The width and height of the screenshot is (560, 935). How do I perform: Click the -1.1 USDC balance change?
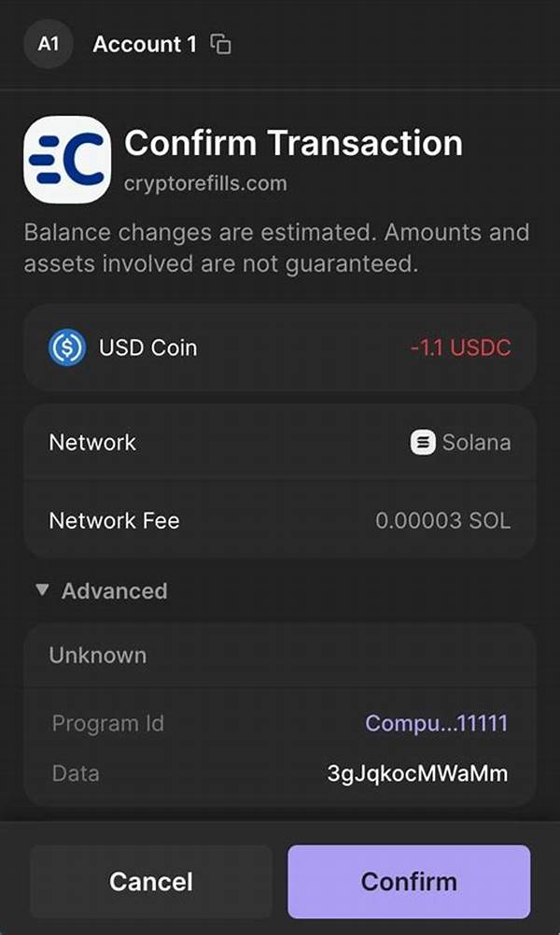(460, 348)
